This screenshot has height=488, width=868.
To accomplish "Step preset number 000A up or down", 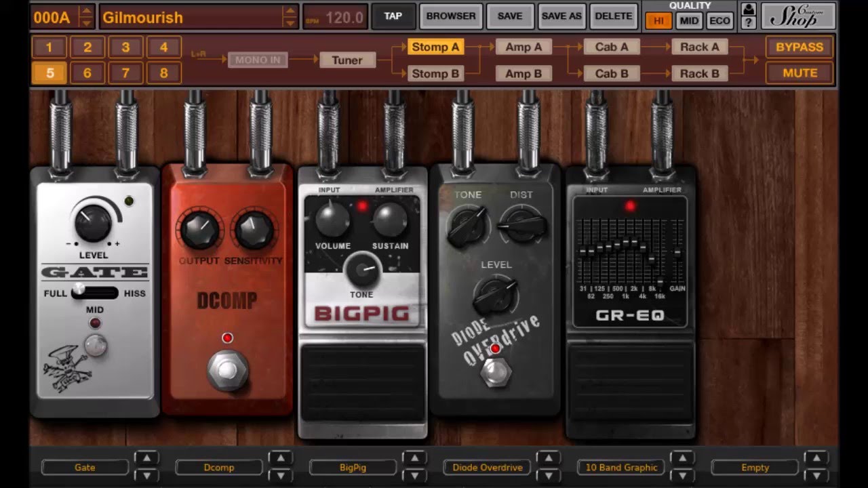I will click(86, 16).
